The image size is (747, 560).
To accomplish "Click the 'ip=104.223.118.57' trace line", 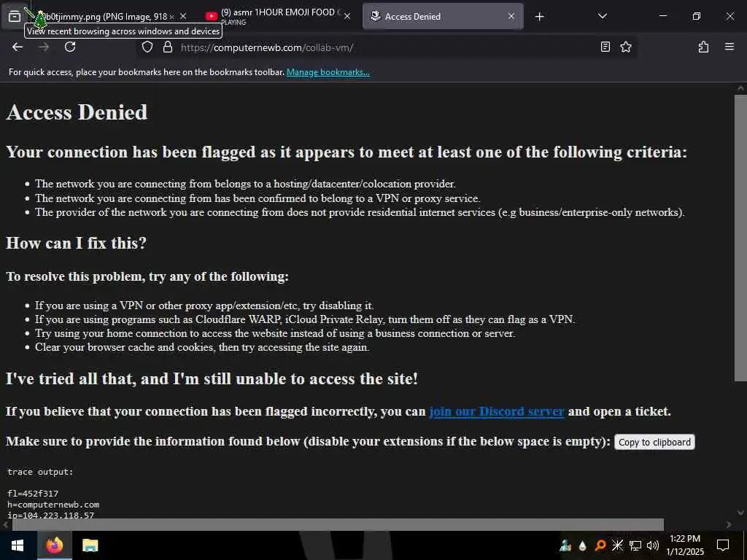I will tap(50, 516).
